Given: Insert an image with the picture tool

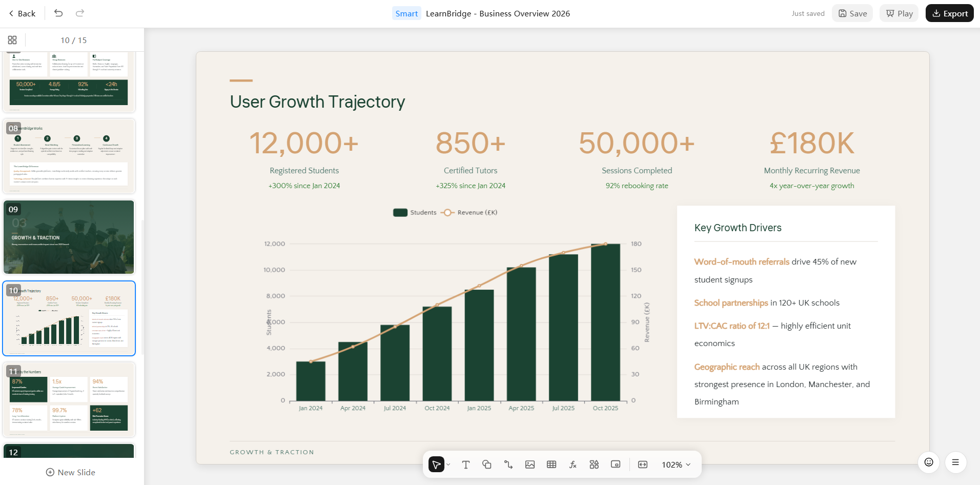Looking at the screenshot, I should click(x=530, y=464).
